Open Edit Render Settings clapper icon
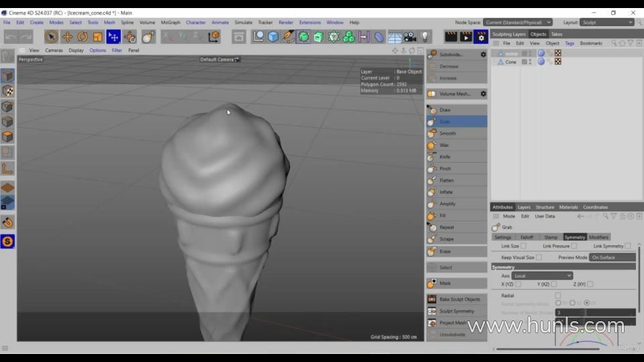Screen dimensions: 644x362 pyautogui.click(x=481, y=37)
